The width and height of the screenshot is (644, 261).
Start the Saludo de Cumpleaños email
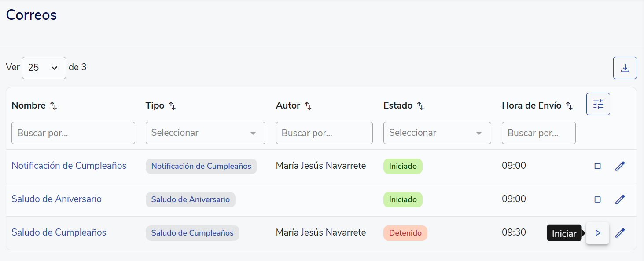coord(597,233)
